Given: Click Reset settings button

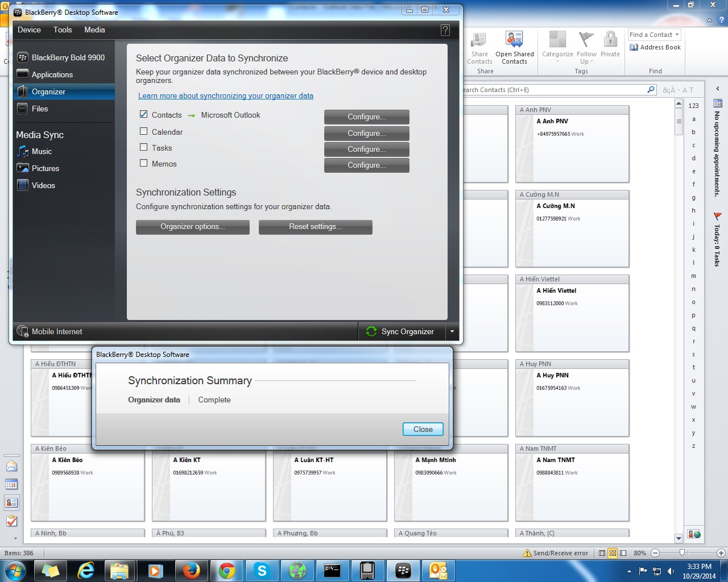Looking at the screenshot, I should [316, 227].
